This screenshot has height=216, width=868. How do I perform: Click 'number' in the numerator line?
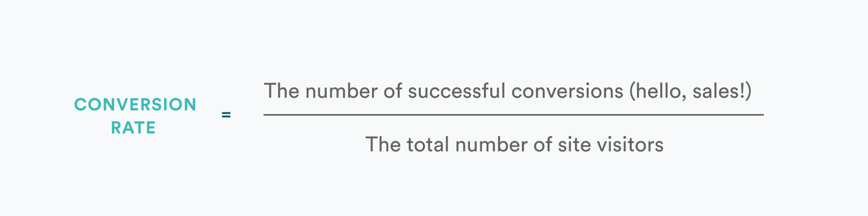341,91
